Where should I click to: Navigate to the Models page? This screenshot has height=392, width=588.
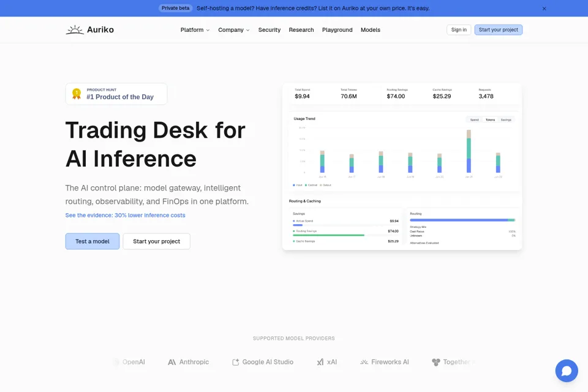pyautogui.click(x=371, y=29)
